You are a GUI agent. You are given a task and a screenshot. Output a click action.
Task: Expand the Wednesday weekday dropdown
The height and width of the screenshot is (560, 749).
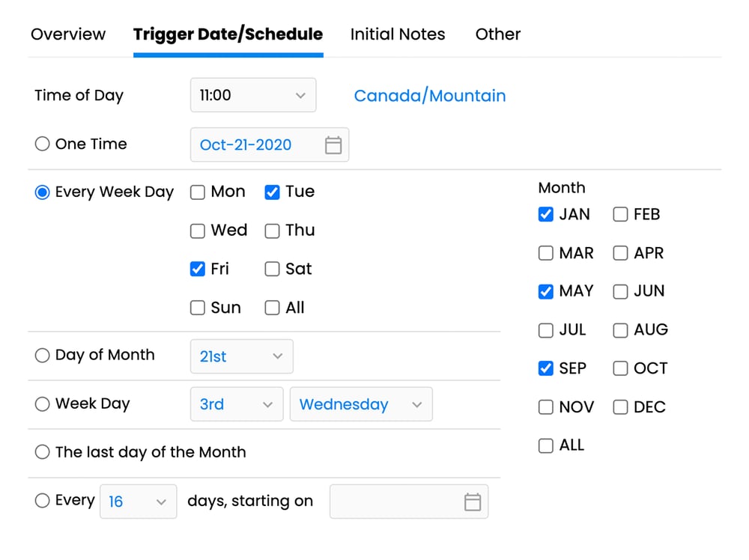tap(361, 404)
